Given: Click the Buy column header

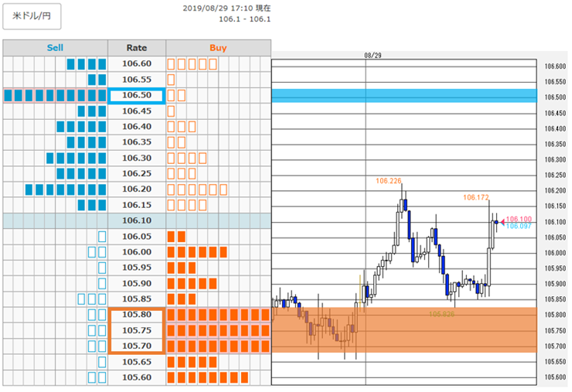Looking at the screenshot, I should 218,48.
